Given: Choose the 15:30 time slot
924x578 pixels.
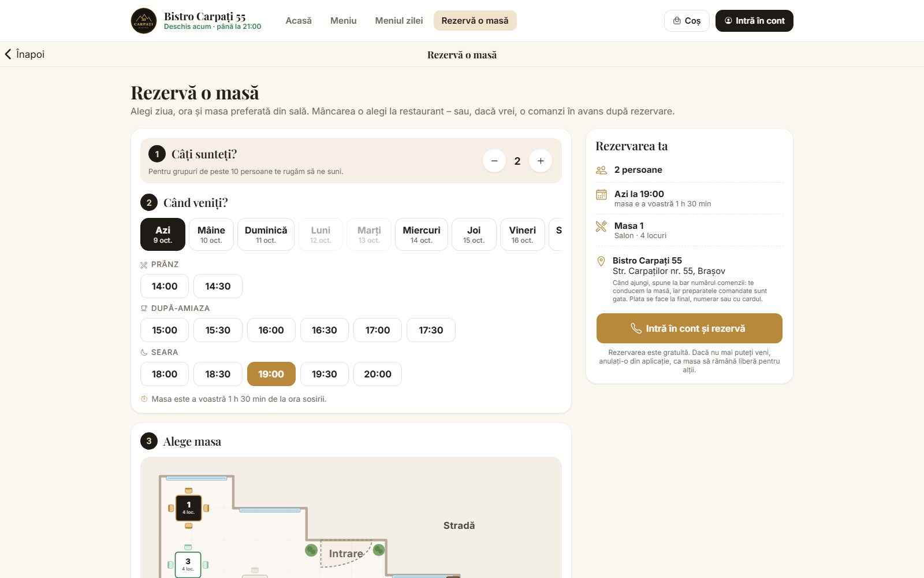Looking at the screenshot, I should [218, 330].
